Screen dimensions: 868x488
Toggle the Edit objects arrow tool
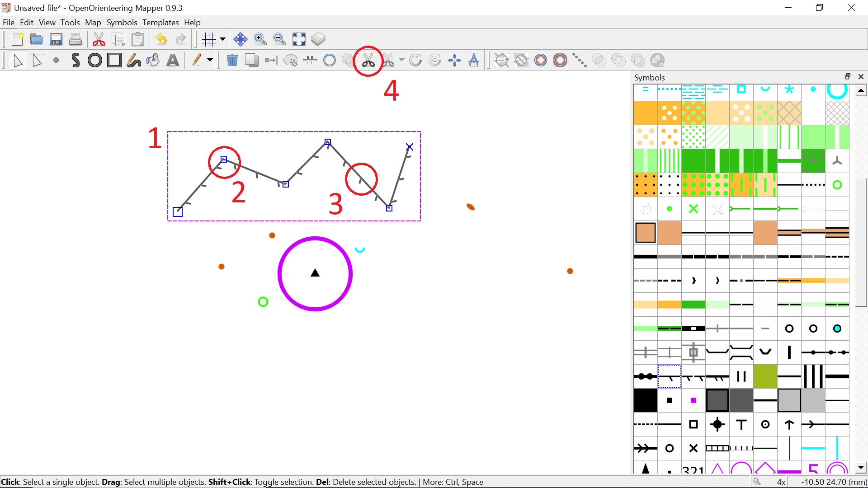(18, 61)
